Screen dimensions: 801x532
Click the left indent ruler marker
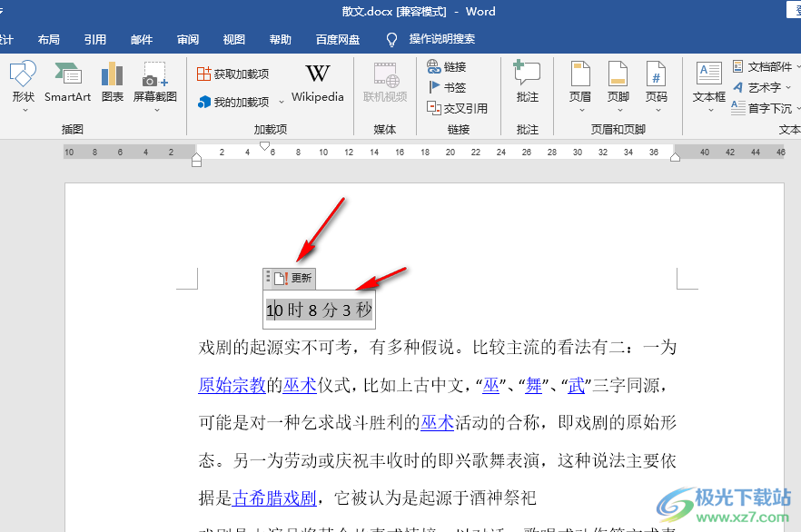[196, 162]
